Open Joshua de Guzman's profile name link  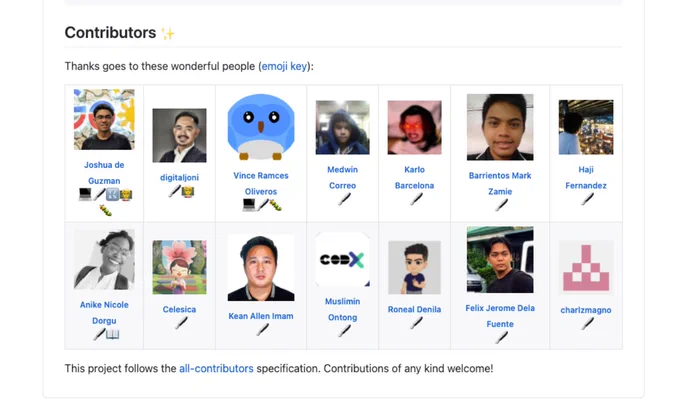104,173
